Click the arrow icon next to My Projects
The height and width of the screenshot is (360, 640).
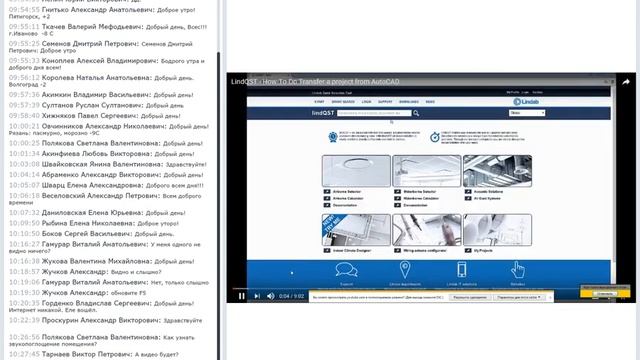[x=468, y=250]
